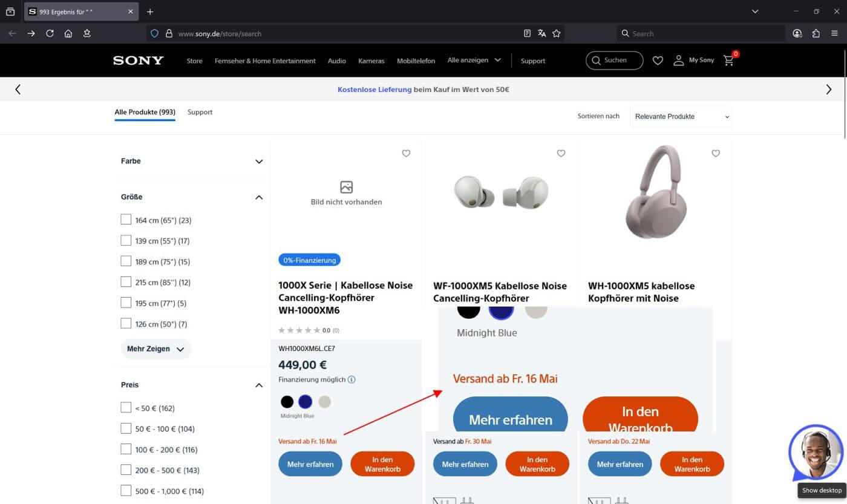
Task: Go to next promo banner
Action: tap(829, 90)
